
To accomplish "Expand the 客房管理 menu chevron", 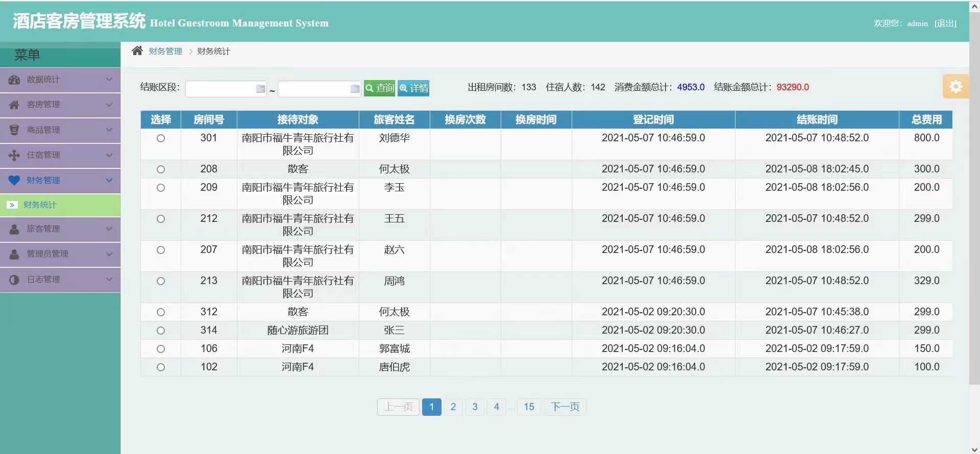I will 109,105.
